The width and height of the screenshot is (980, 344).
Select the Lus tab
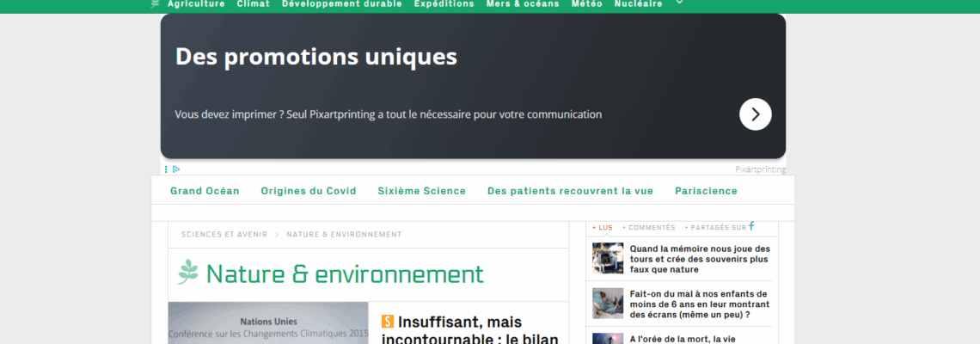603,228
